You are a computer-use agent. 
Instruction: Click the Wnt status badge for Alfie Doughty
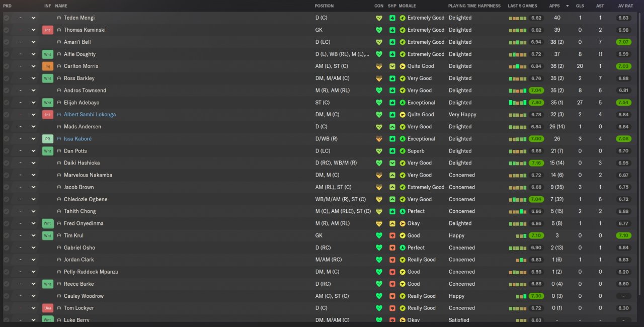[48, 54]
